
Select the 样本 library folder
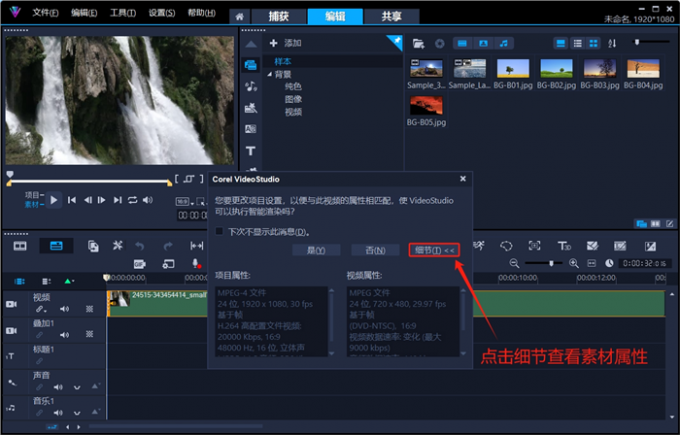click(283, 62)
